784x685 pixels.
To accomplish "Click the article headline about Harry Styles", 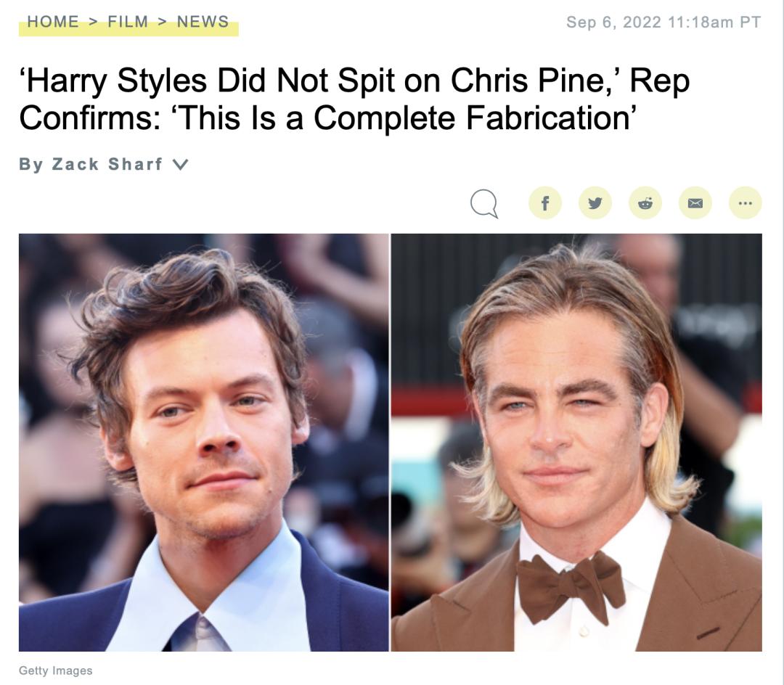I will (354, 99).
